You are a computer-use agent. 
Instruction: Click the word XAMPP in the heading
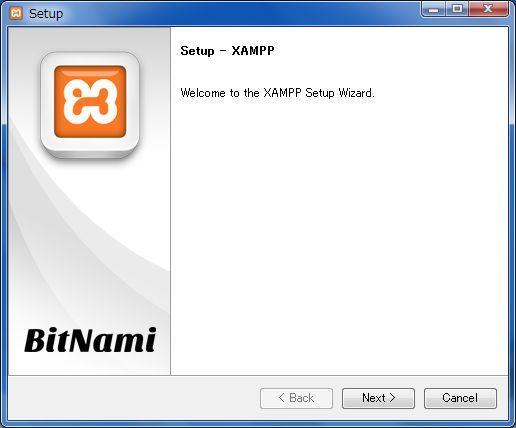click(x=253, y=51)
